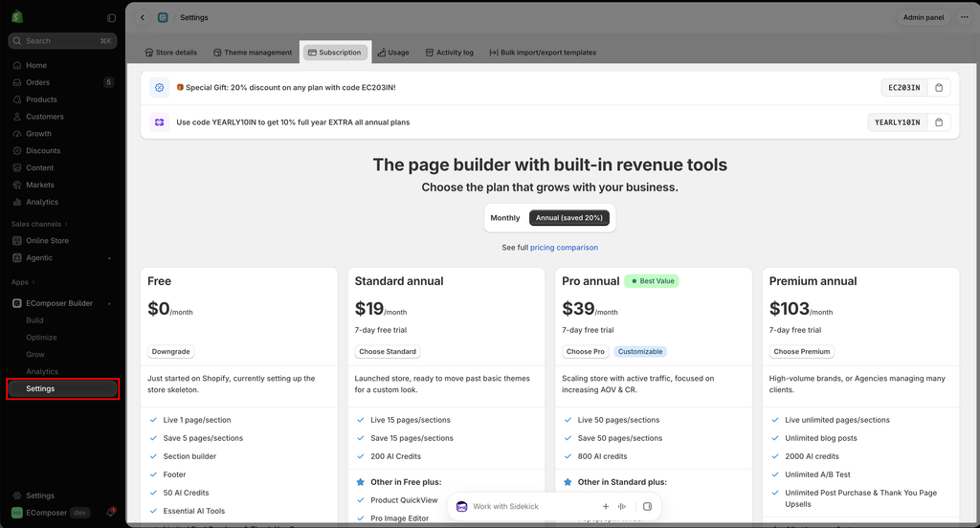Open Settings under EComposer Builder
This screenshot has height=528, width=980.
61,388
